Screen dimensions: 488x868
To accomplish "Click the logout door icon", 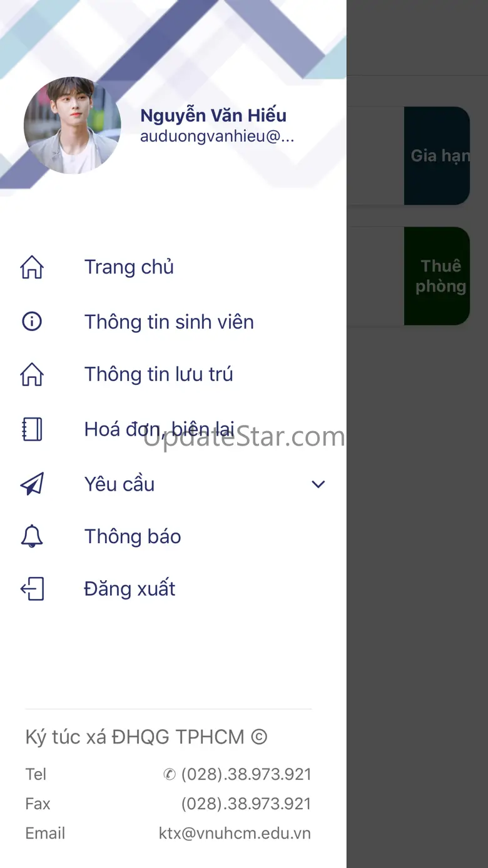I will (x=32, y=589).
